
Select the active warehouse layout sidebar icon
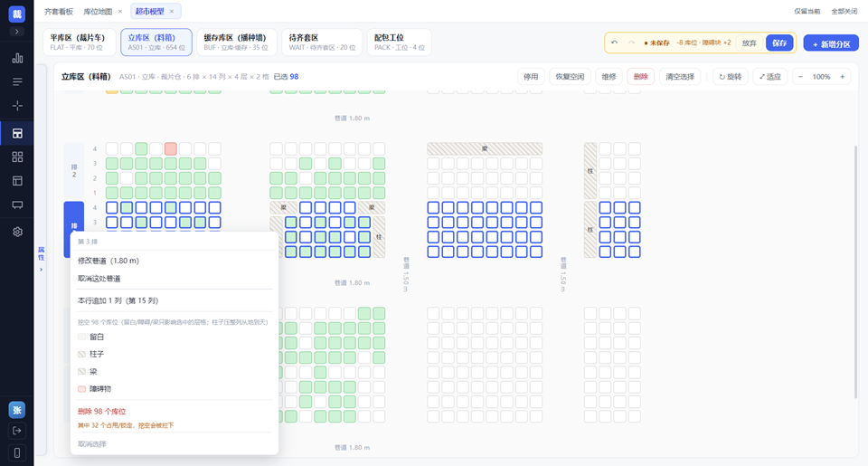[x=17, y=133]
